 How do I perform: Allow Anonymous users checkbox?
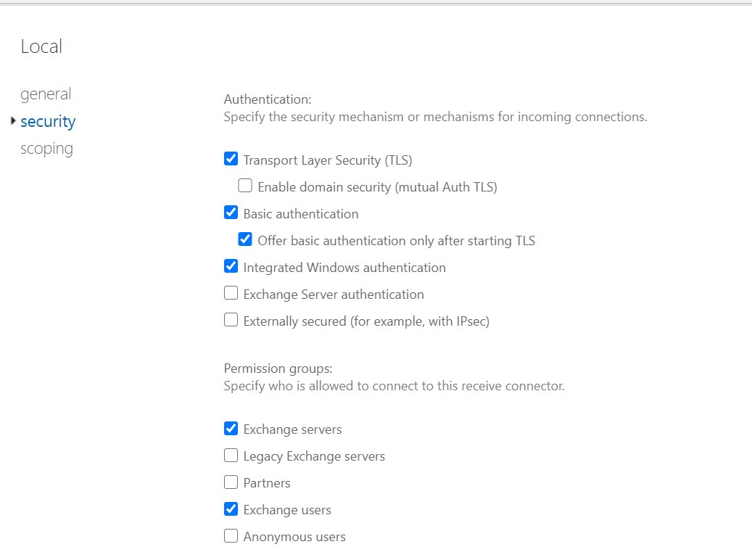231,535
